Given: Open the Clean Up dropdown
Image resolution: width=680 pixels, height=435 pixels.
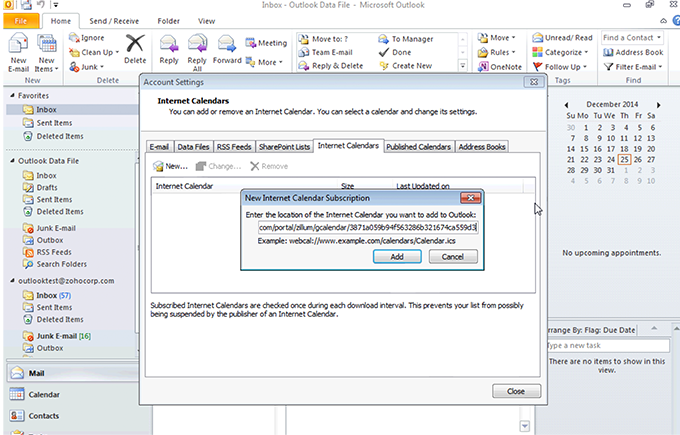Looking at the screenshot, I should coord(94,52).
